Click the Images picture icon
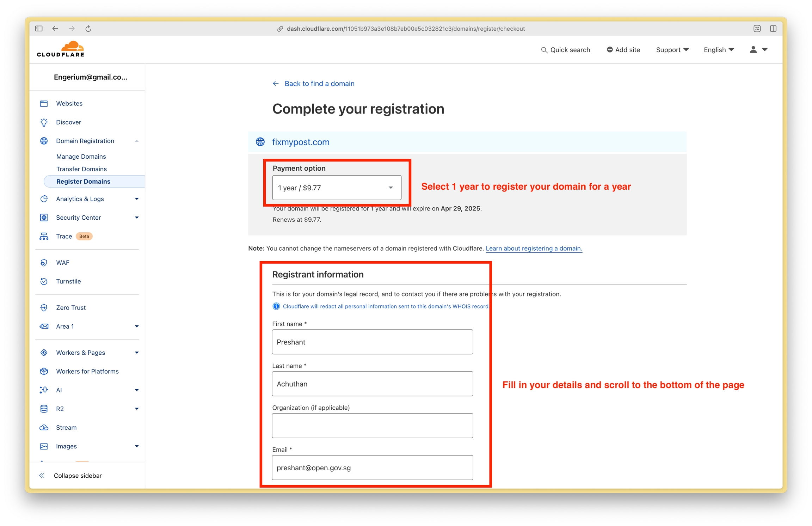This screenshot has width=812, height=526. pyautogui.click(x=44, y=446)
